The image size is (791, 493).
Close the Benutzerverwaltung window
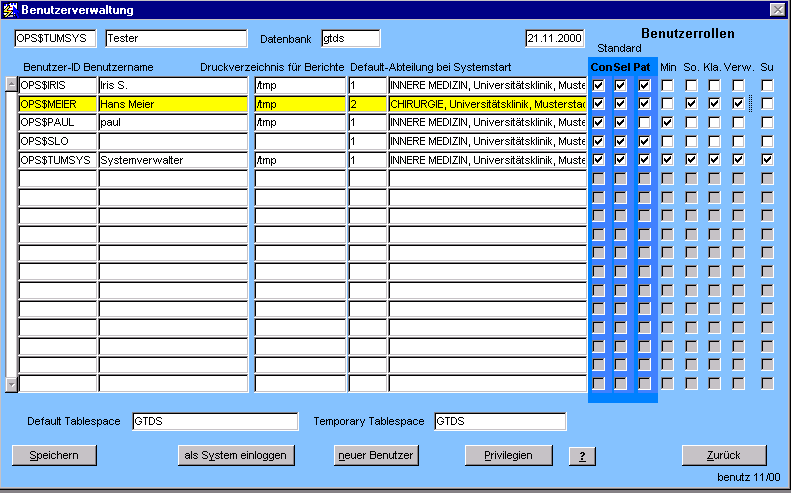click(x=777, y=9)
